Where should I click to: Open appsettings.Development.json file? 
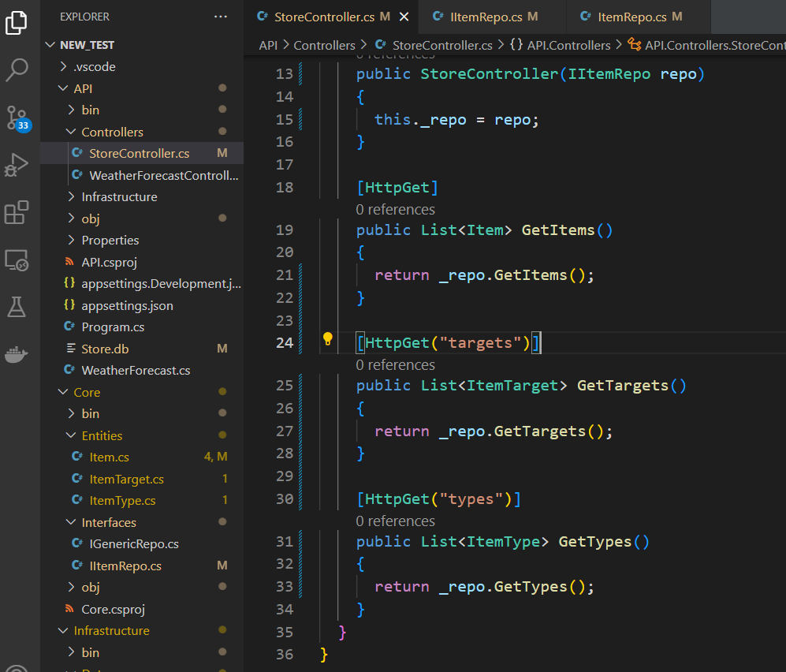[142, 283]
